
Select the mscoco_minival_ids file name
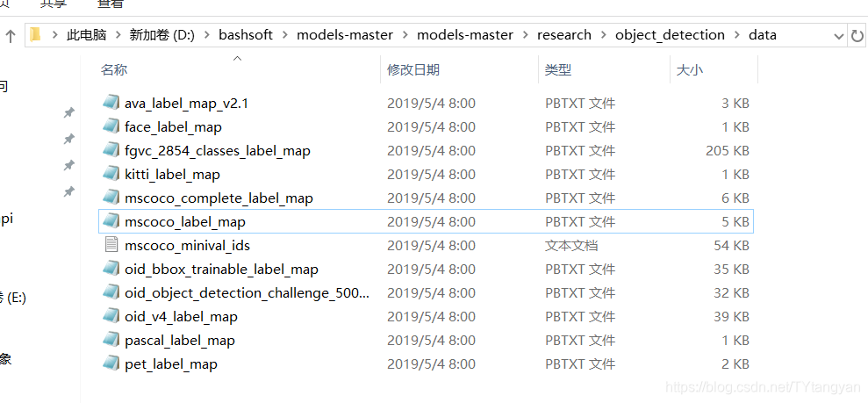188,245
